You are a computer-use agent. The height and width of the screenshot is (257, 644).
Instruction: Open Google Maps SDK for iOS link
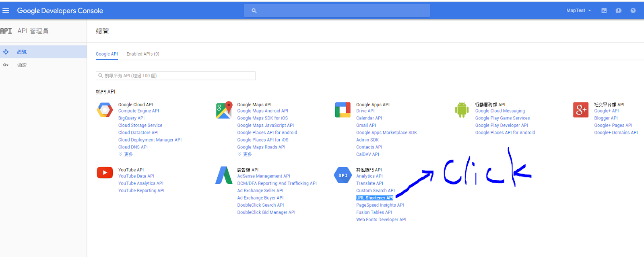click(x=262, y=118)
